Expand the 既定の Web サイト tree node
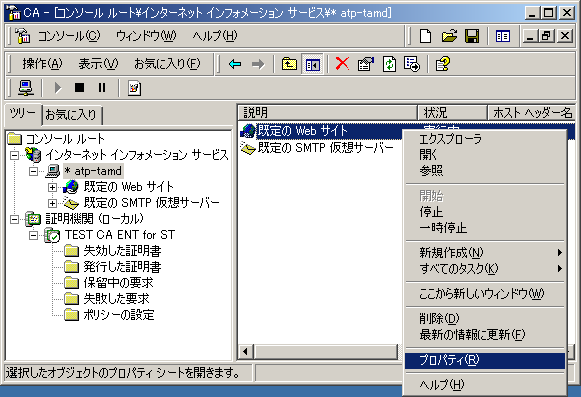The width and height of the screenshot is (581, 397). [52, 187]
